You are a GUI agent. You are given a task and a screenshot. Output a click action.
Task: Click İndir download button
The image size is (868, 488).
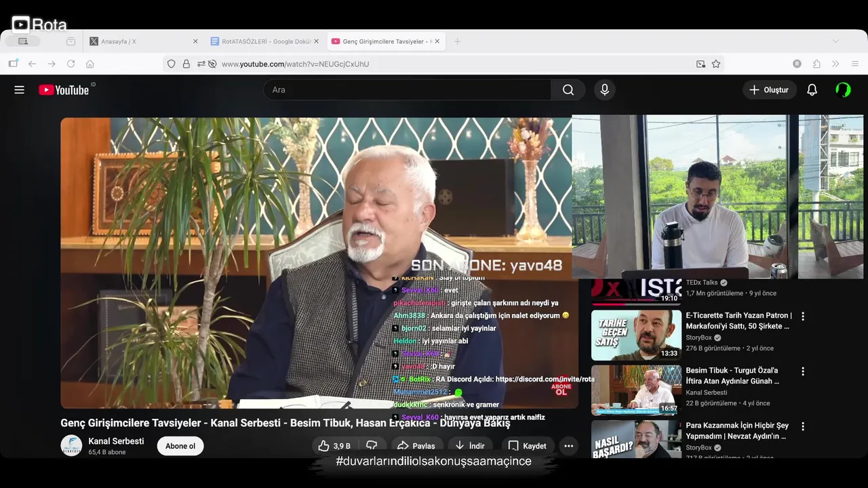[x=469, y=446]
